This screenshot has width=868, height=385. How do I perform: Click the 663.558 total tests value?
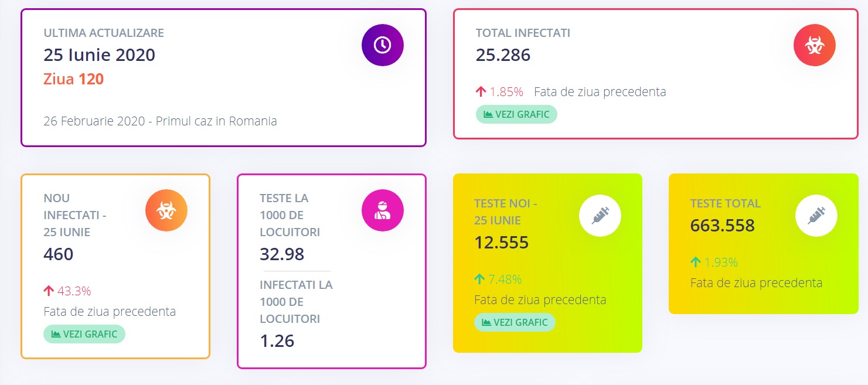pos(722,226)
